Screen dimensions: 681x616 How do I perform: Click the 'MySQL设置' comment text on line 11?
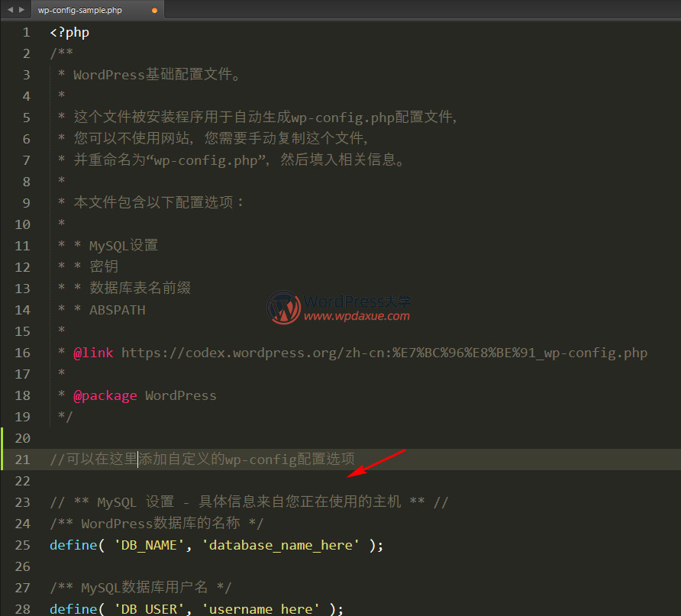(x=124, y=246)
